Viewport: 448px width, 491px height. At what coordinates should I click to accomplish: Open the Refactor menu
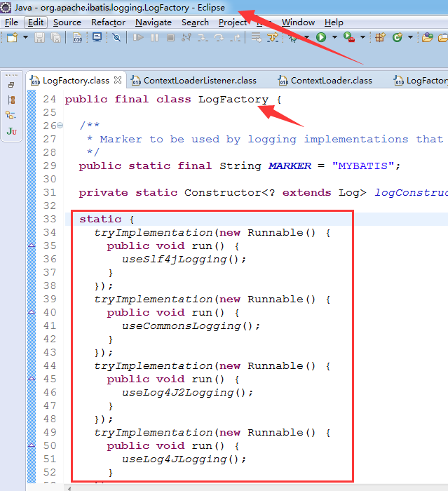click(x=108, y=22)
